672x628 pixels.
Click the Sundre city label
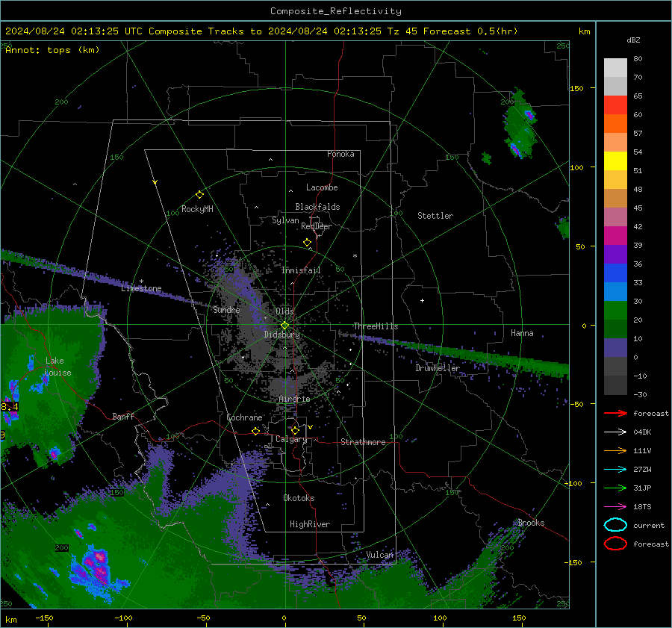[x=226, y=309]
